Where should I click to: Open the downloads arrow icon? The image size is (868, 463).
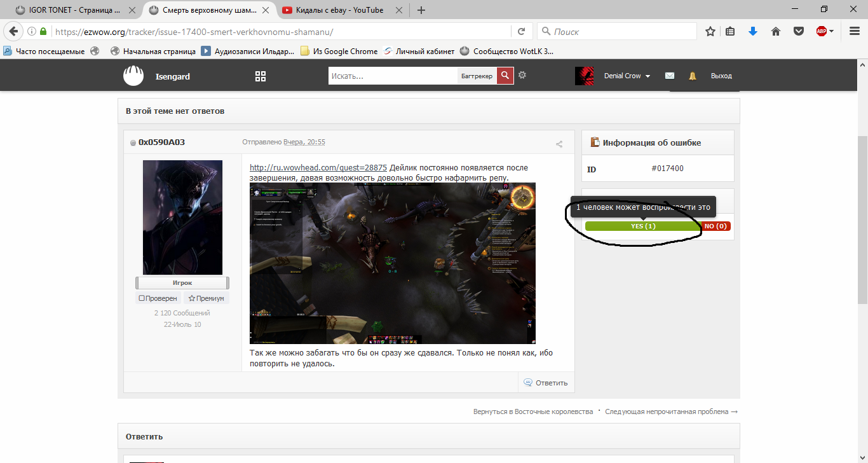click(x=753, y=31)
